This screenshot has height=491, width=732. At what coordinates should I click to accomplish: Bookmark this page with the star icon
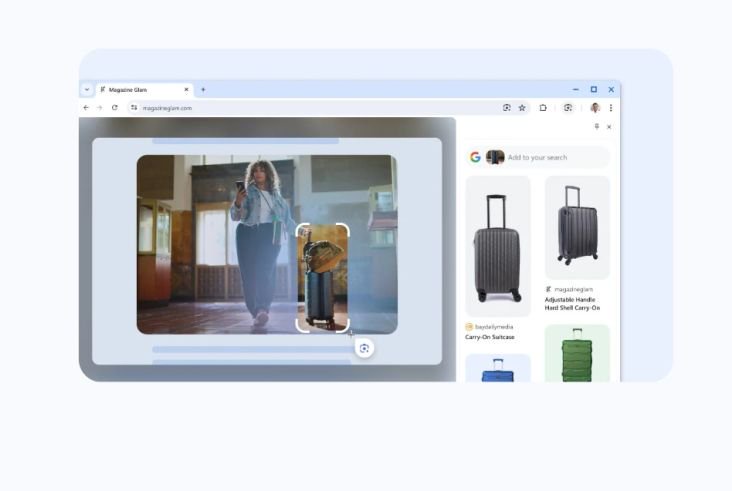(x=522, y=108)
